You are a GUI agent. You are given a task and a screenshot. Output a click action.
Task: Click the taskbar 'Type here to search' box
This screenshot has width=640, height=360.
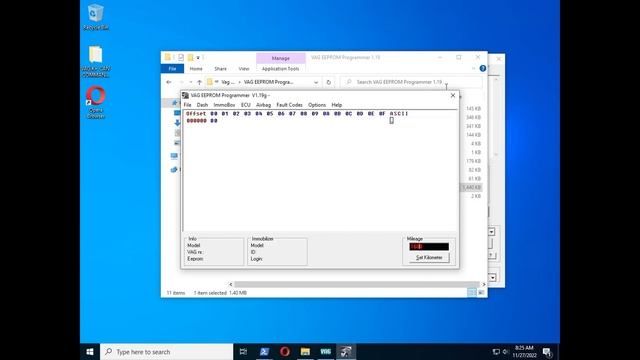167,352
